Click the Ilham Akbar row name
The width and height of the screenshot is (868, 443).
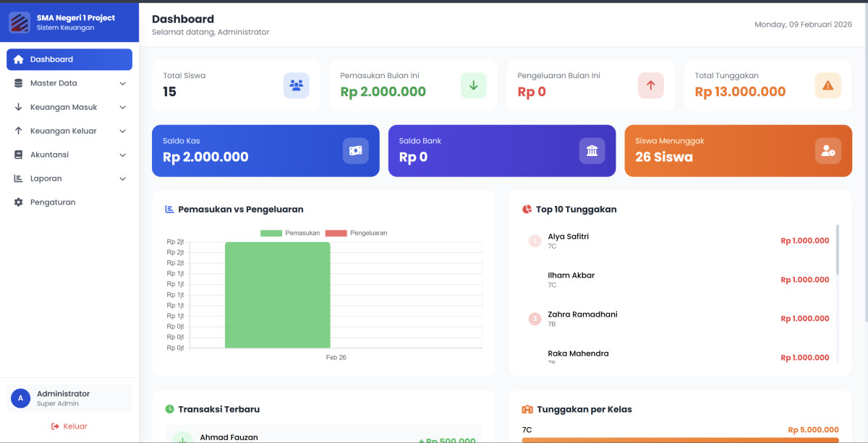point(571,275)
